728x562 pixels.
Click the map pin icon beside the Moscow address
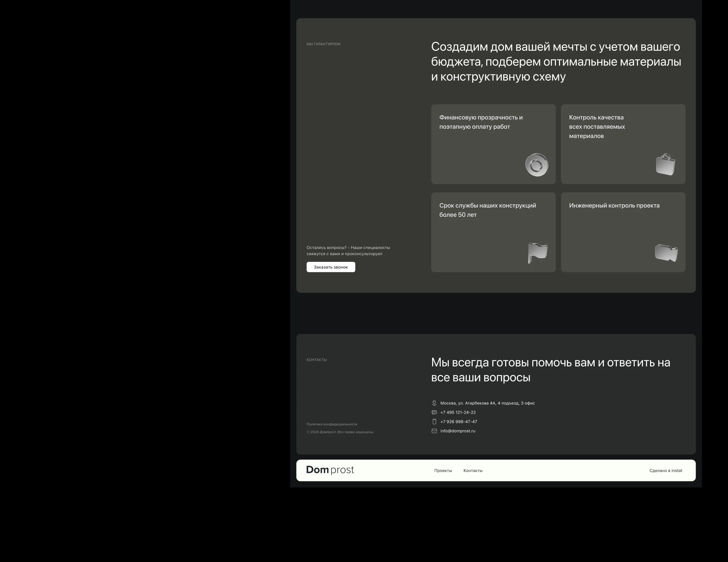(434, 403)
